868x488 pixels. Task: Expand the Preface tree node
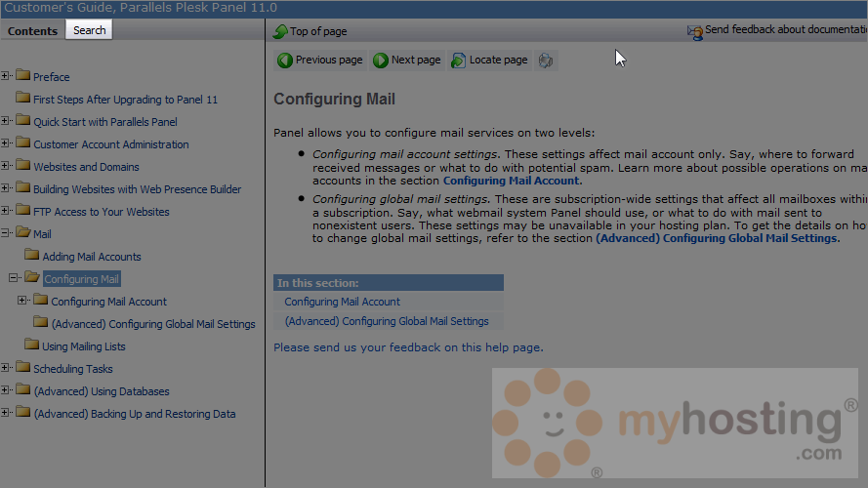[5, 75]
